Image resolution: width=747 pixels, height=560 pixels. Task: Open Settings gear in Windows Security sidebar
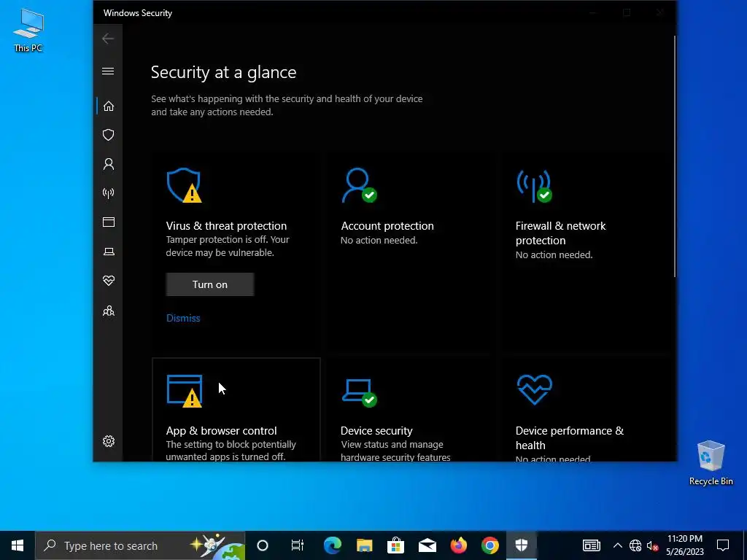point(109,441)
